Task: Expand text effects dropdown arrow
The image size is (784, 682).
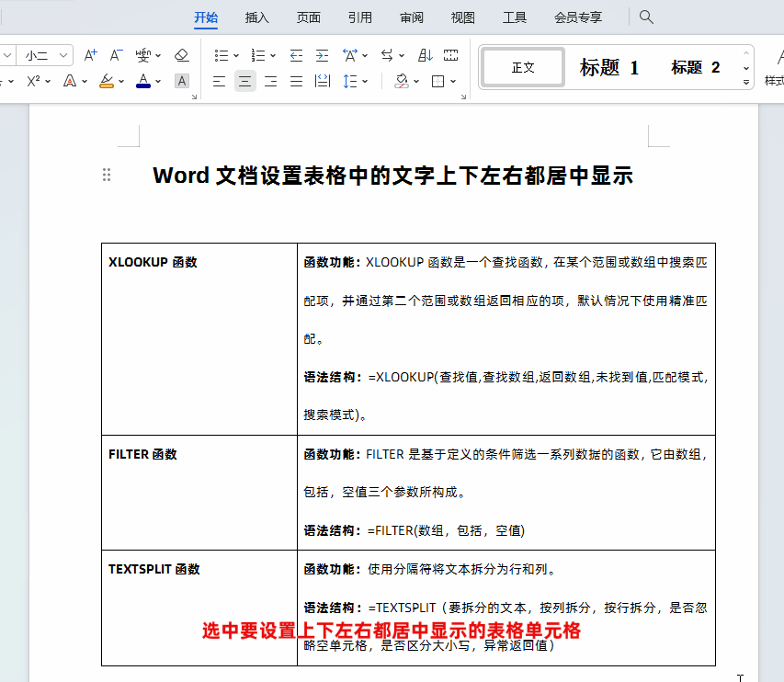Action: (x=85, y=81)
